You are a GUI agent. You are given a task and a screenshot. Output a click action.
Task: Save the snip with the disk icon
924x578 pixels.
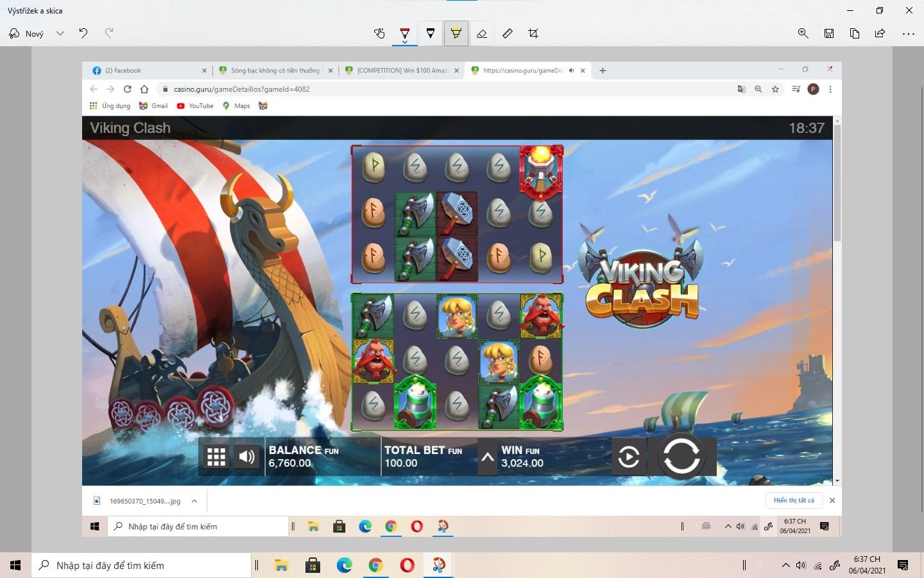click(829, 33)
